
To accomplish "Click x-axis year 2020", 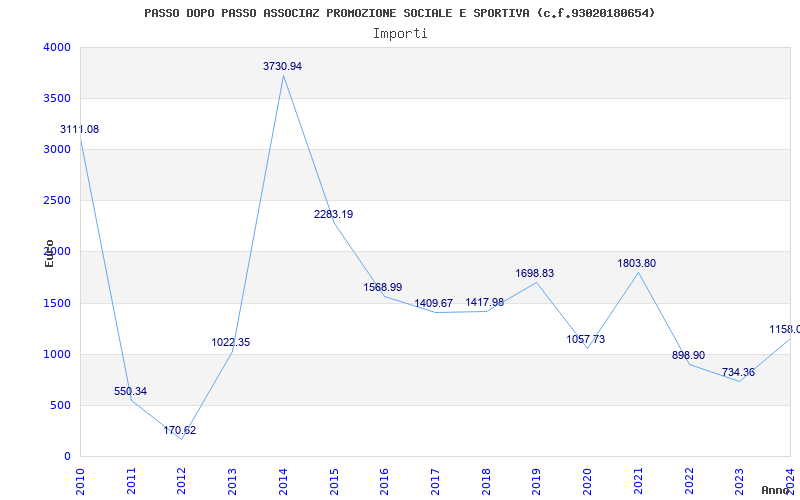I will click(x=587, y=481).
